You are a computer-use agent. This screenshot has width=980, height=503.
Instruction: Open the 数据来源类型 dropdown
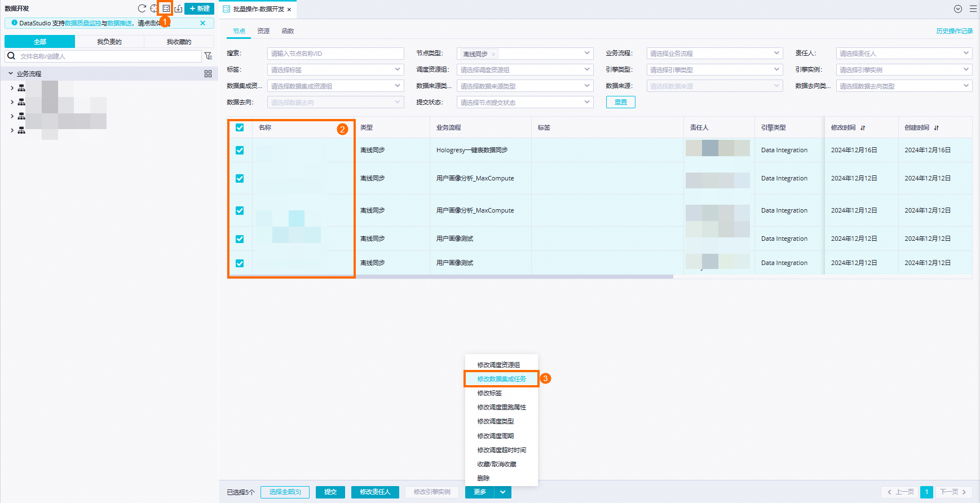pos(525,86)
